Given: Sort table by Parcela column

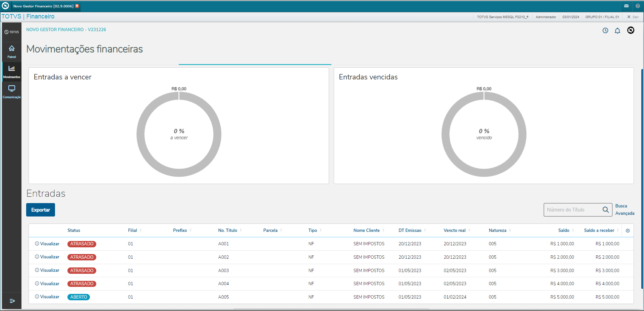Looking at the screenshot, I should coord(273,231).
